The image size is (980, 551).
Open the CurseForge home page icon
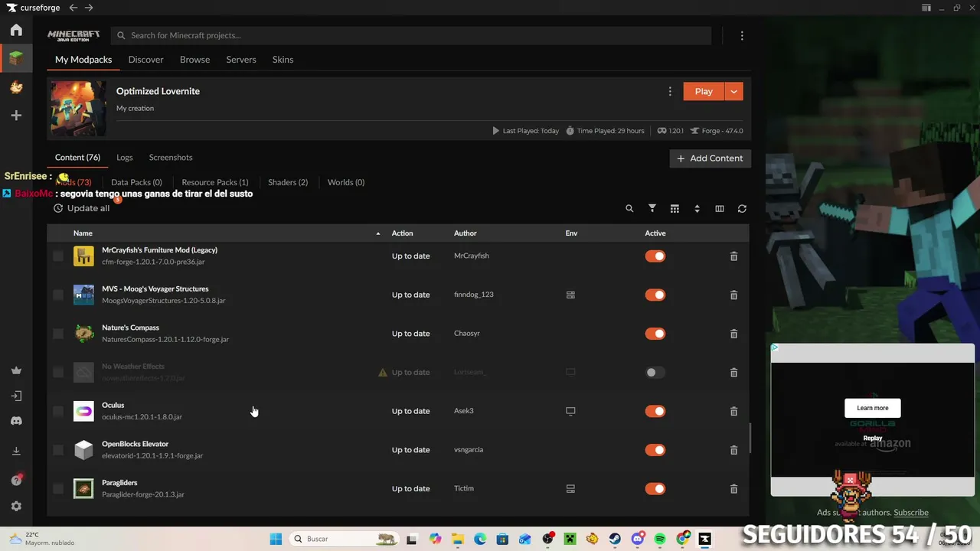[x=16, y=30]
